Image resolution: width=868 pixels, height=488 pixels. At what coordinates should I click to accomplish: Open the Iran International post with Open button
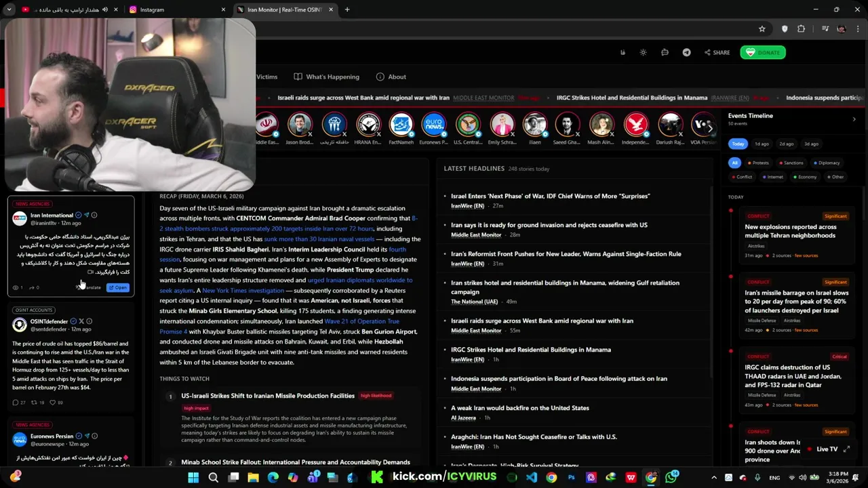[118, 287]
